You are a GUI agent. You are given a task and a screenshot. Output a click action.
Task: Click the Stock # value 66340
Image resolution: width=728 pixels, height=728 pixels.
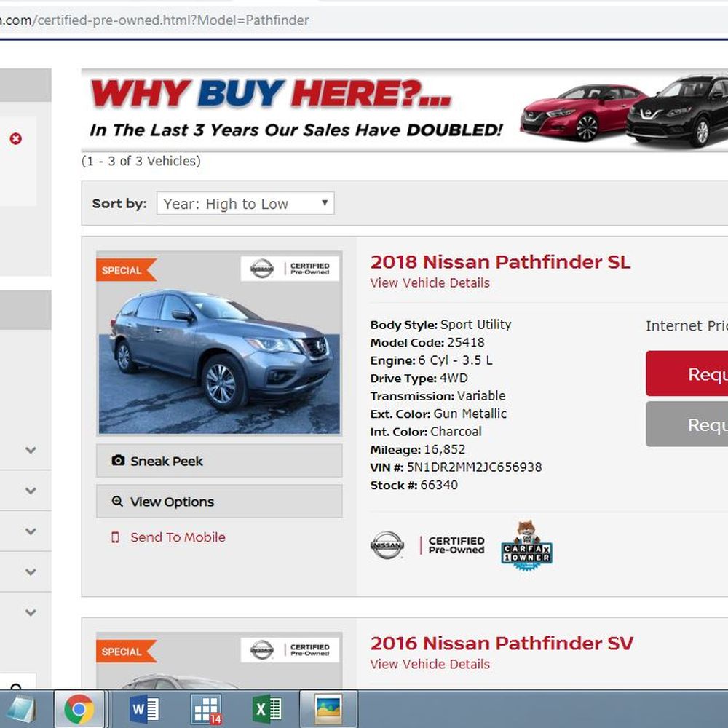coord(439,485)
